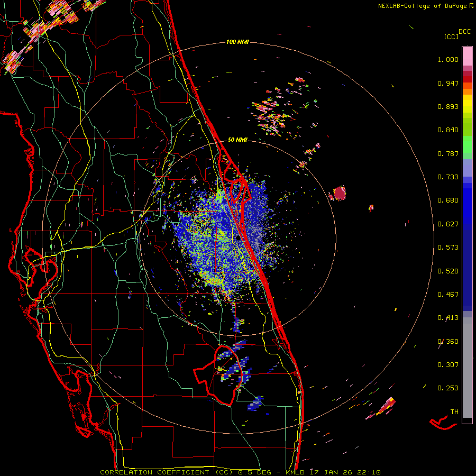Pick the bright green color bar segment
Image resolution: width=476 pixels, height=476 pixels.
coord(467,144)
